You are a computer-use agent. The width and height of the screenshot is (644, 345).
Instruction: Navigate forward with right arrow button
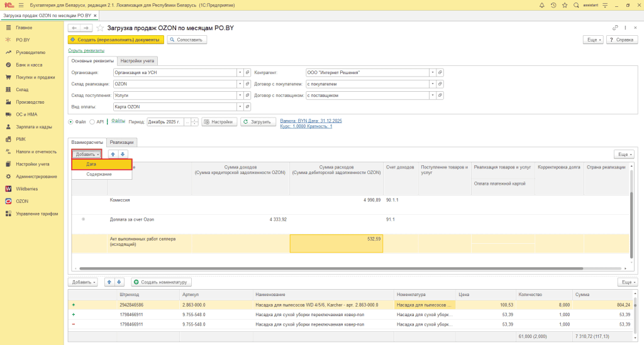(x=86, y=28)
